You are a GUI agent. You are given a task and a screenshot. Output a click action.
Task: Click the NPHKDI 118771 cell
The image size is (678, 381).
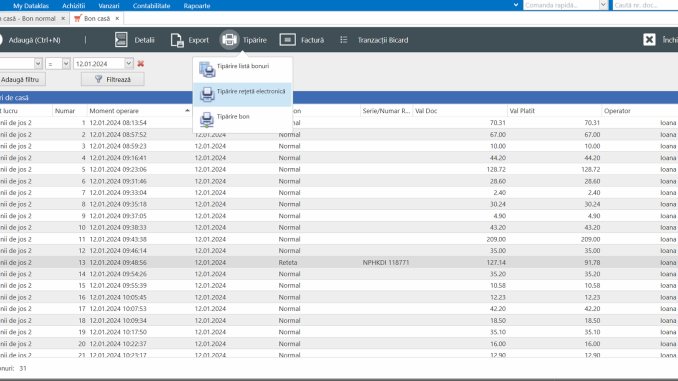(386, 262)
